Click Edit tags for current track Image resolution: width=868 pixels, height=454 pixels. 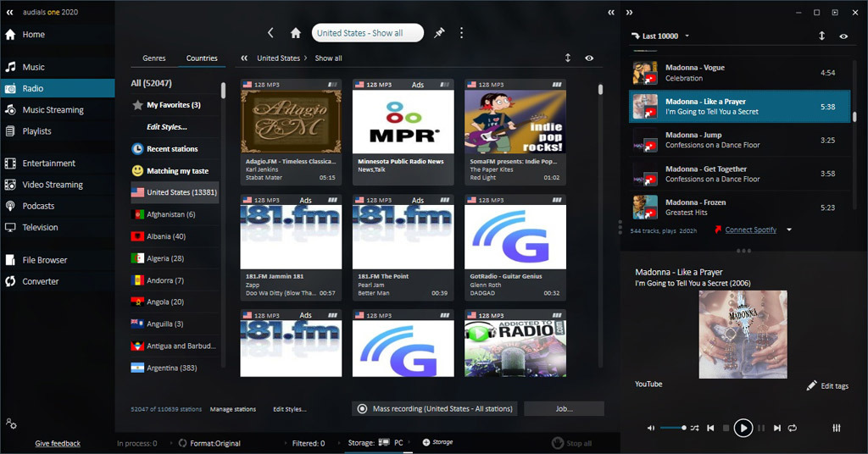tap(827, 385)
